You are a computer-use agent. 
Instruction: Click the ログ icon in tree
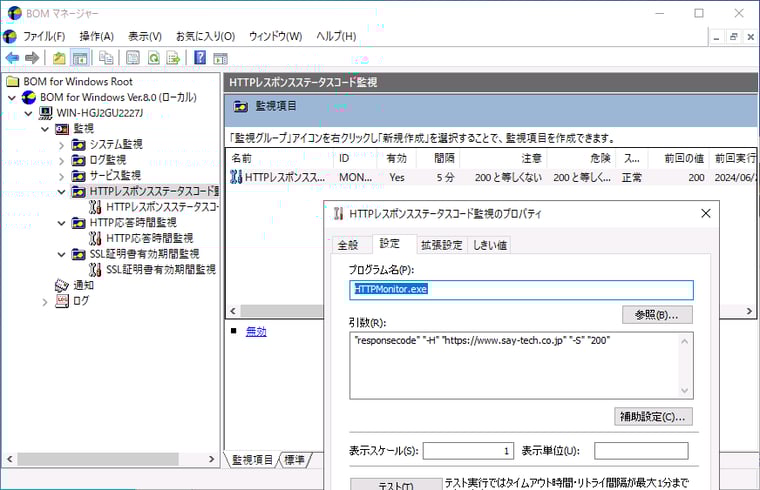62,301
